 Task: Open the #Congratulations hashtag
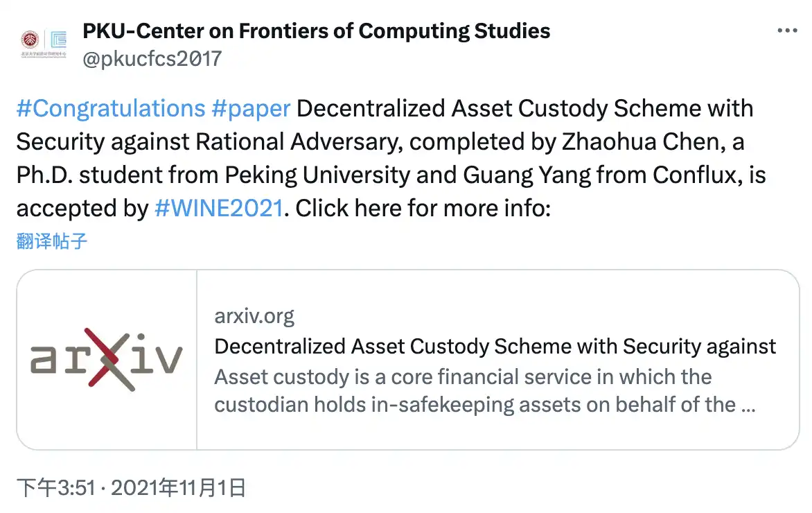pyautogui.click(x=111, y=108)
